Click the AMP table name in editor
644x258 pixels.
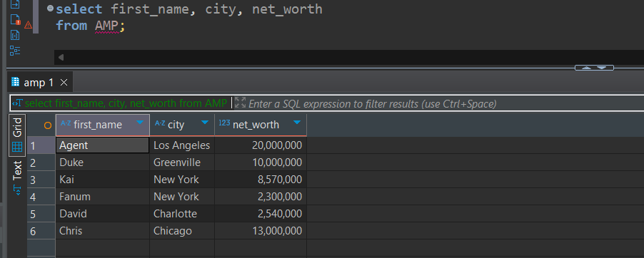tap(107, 26)
